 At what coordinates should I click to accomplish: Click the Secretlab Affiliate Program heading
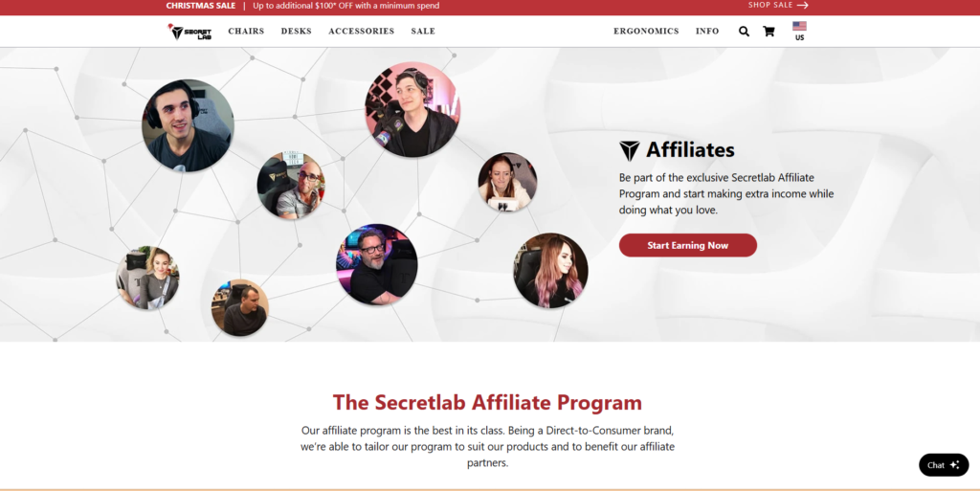click(487, 402)
